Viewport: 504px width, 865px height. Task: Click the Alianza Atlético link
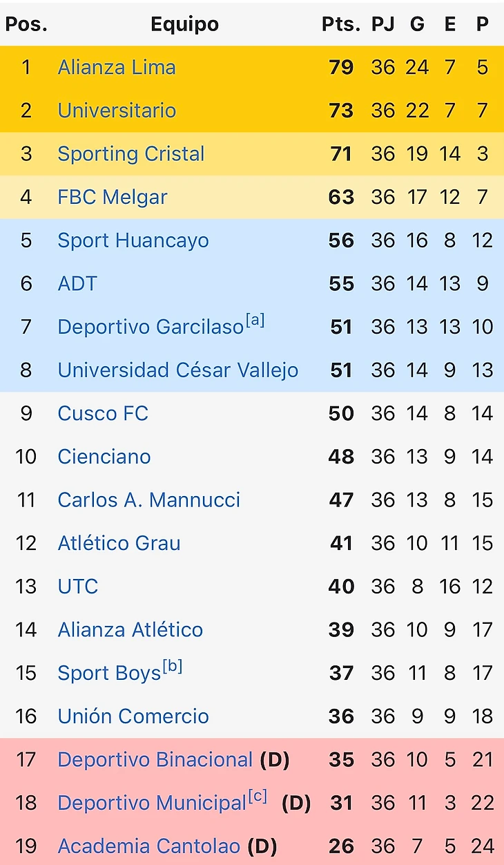(x=130, y=630)
